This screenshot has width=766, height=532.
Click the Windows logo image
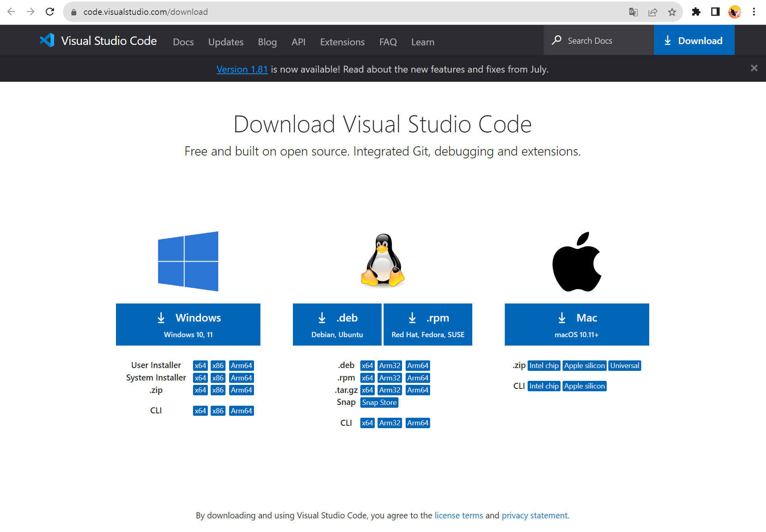pos(188,261)
